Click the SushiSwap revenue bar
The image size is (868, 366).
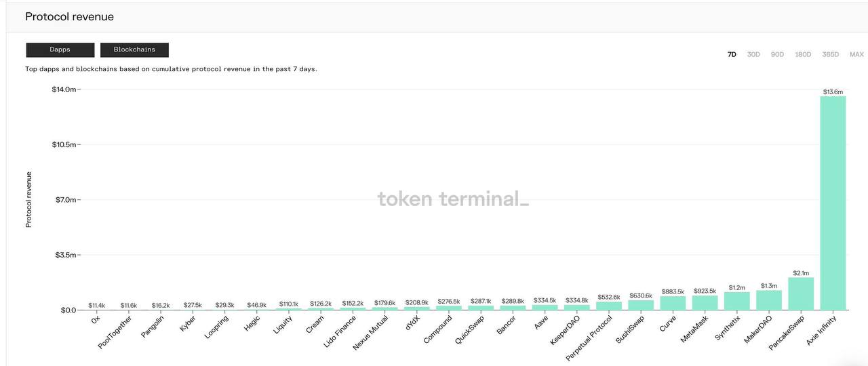tap(641, 305)
